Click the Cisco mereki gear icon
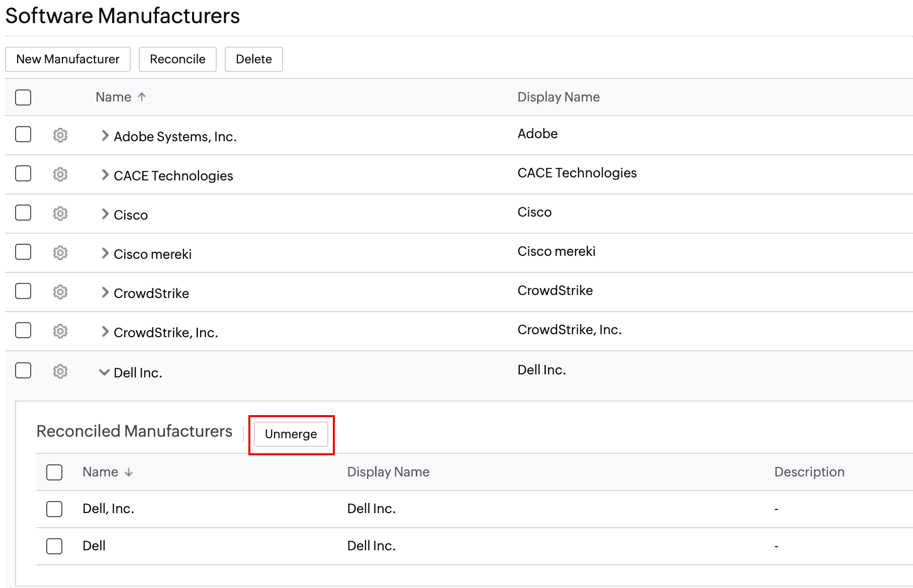The width and height of the screenshot is (913, 588). pyautogui.click(x=60, y=253)
